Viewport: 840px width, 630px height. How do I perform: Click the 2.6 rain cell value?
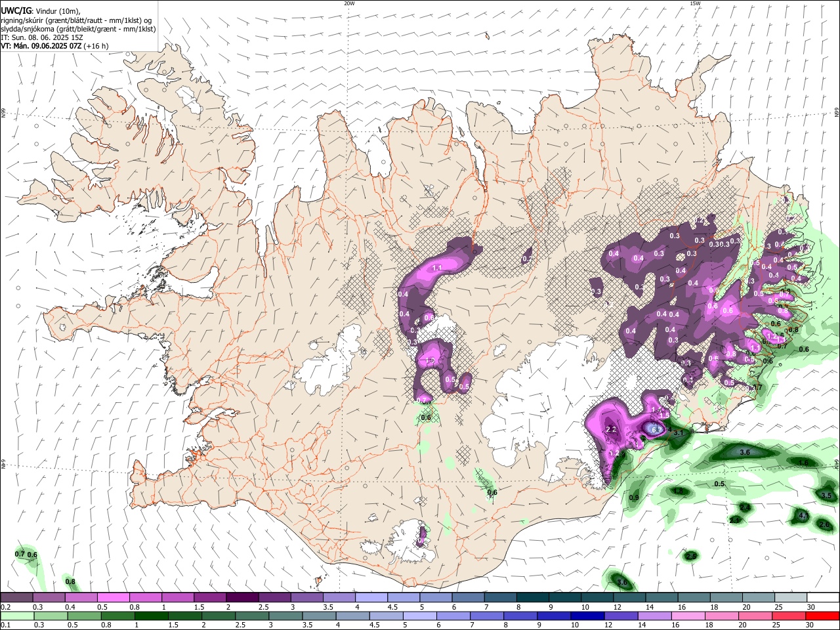click(x=824, y=524)
